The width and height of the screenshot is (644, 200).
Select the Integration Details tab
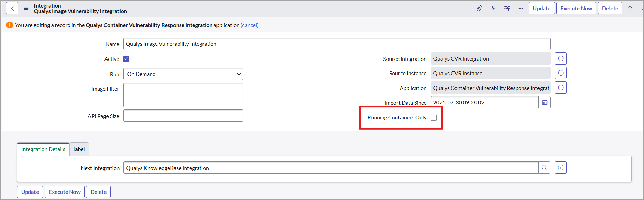tap(43, 149)
